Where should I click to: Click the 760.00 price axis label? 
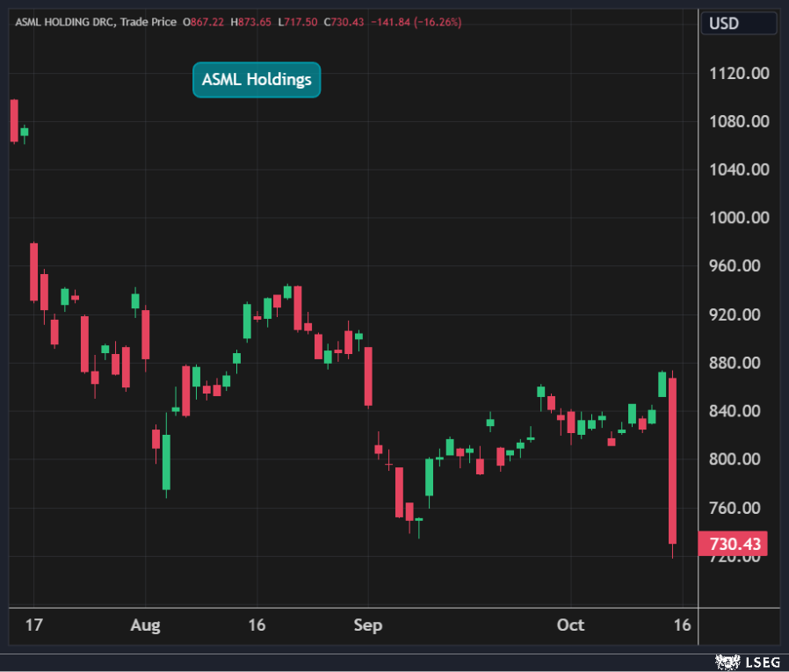(739, 508)
